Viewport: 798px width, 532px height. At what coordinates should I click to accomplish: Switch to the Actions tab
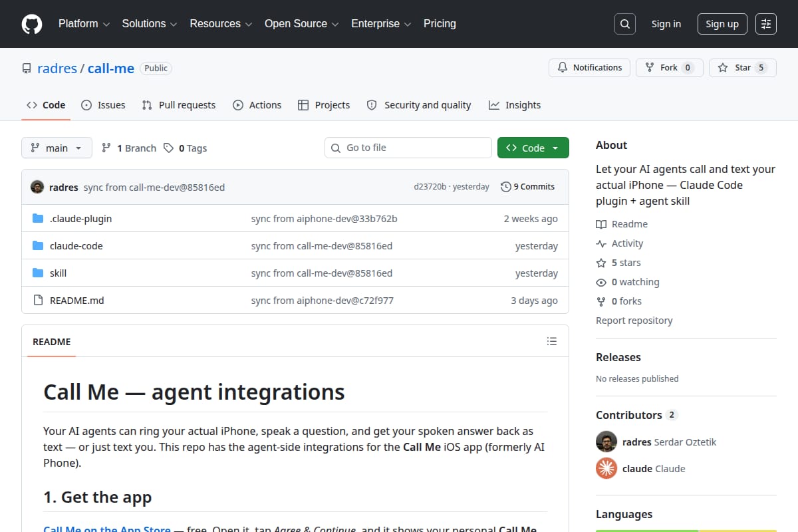[257, 105]
